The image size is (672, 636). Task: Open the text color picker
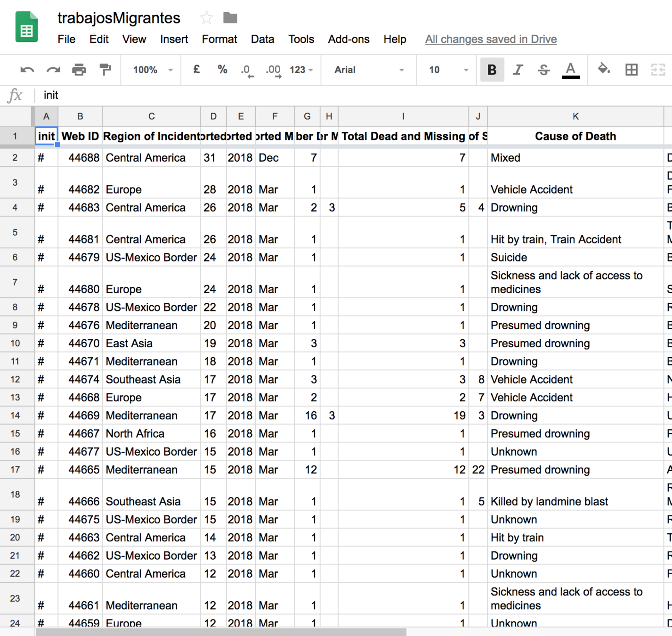[571, 70]
